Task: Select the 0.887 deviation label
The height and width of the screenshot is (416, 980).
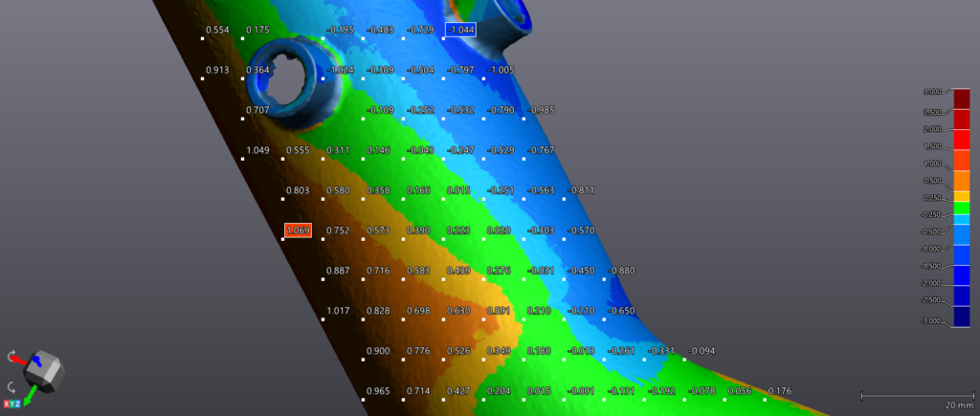Action: [338, 271]
